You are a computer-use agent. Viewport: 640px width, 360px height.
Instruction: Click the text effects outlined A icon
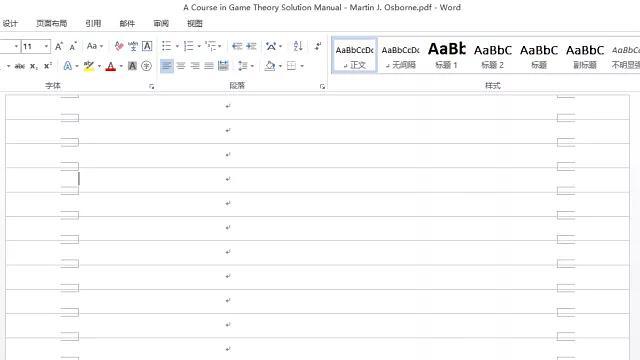(x=68, y=66)
